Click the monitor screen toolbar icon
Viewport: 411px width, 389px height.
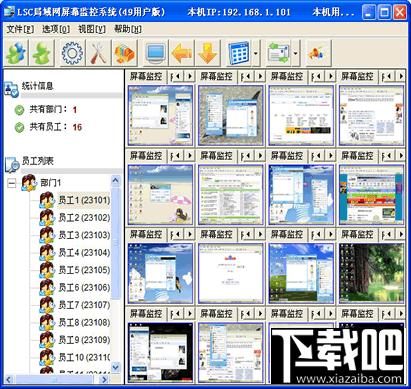tap(156, 53)
